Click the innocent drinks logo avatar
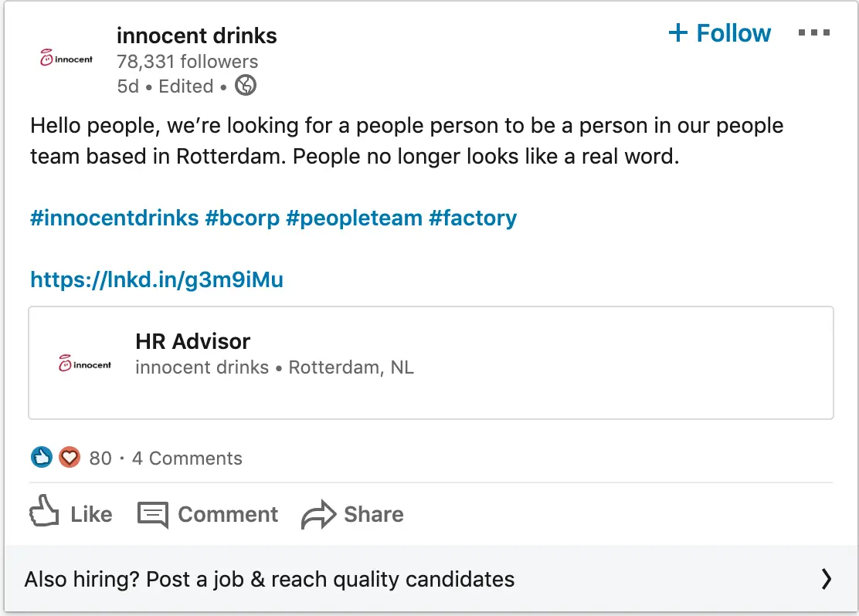Screen dimensions: 859x616 coord(66,59)
